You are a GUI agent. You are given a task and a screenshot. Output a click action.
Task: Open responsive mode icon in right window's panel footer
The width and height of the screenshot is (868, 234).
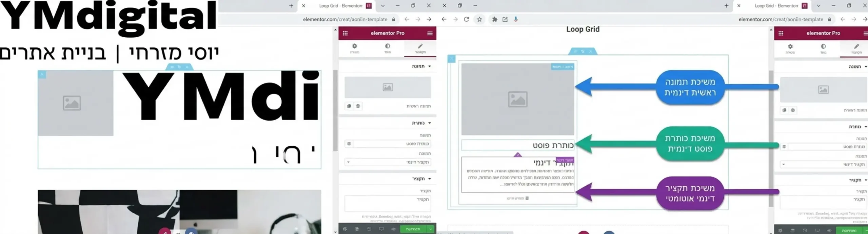pyautogui.click(x=817, y=230)
